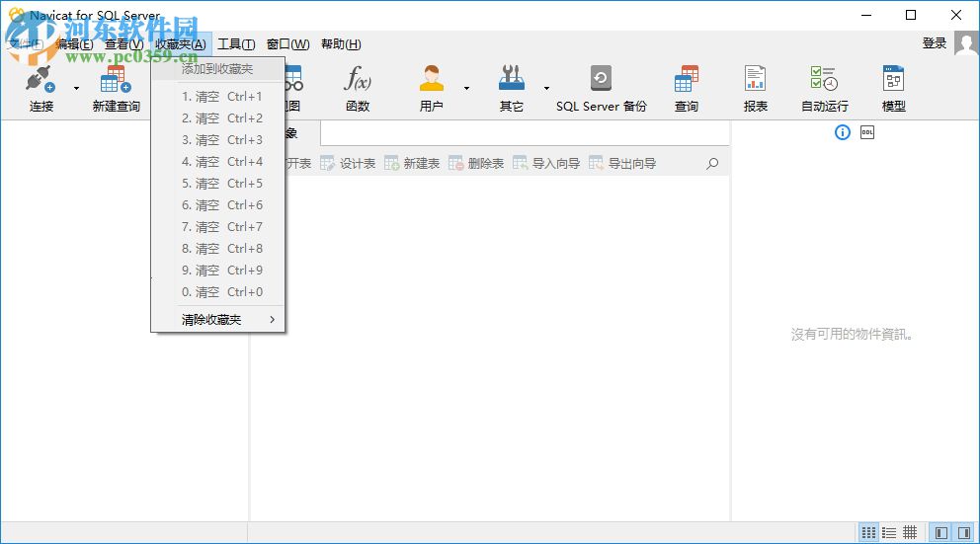Launch the Import Wizard (导入向导)

coord(546,164)
